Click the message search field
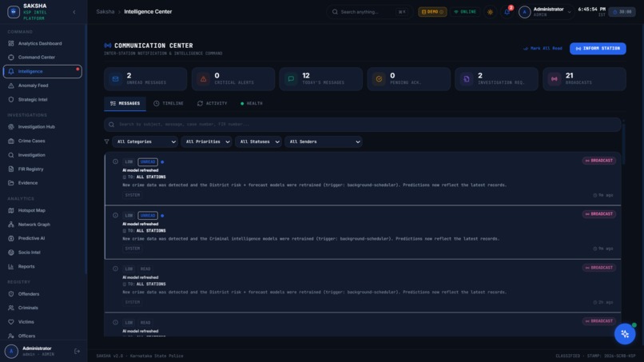 [x=362, y=125]
